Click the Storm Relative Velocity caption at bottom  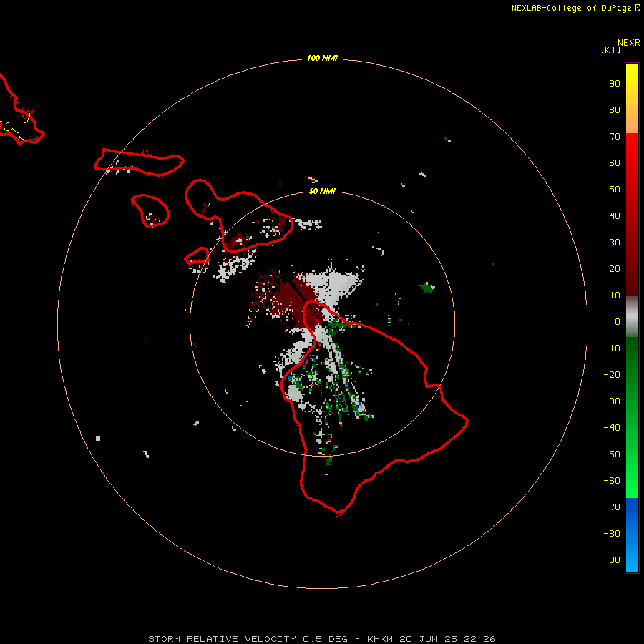(x=321, y=639)
